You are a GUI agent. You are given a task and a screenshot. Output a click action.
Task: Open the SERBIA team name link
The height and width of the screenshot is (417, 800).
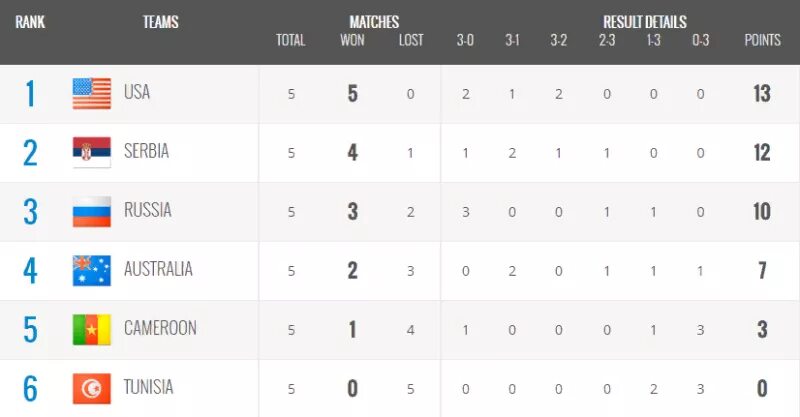(146, 151)
